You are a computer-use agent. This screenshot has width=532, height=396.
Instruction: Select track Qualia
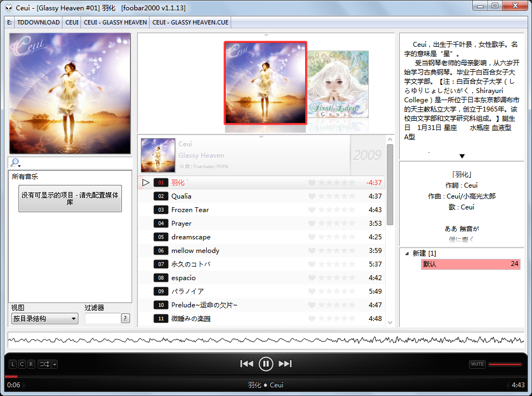tap(262, 196)
